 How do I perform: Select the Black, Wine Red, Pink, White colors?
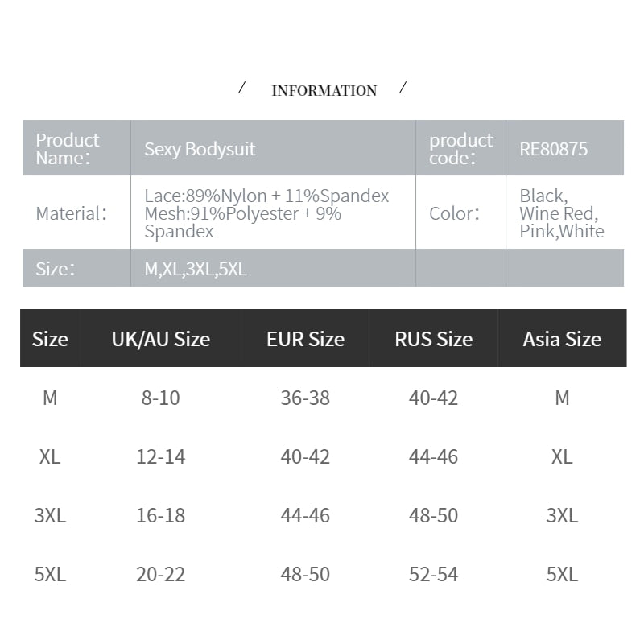point(562,213)
